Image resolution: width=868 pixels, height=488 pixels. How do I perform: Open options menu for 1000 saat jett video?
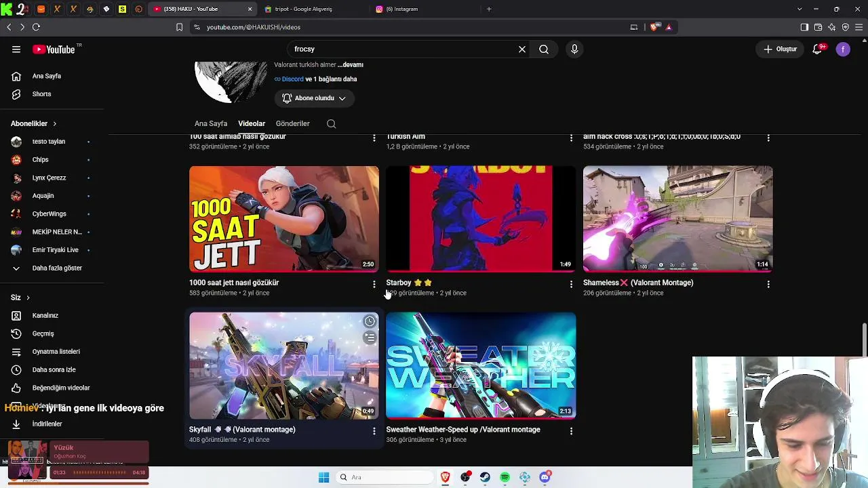[374, 284]
